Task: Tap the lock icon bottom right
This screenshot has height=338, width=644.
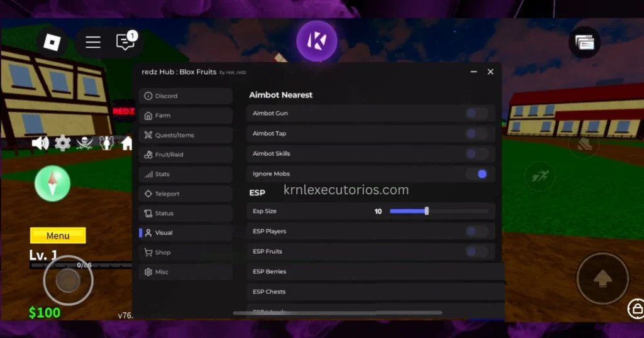Action: pos(636,308)
